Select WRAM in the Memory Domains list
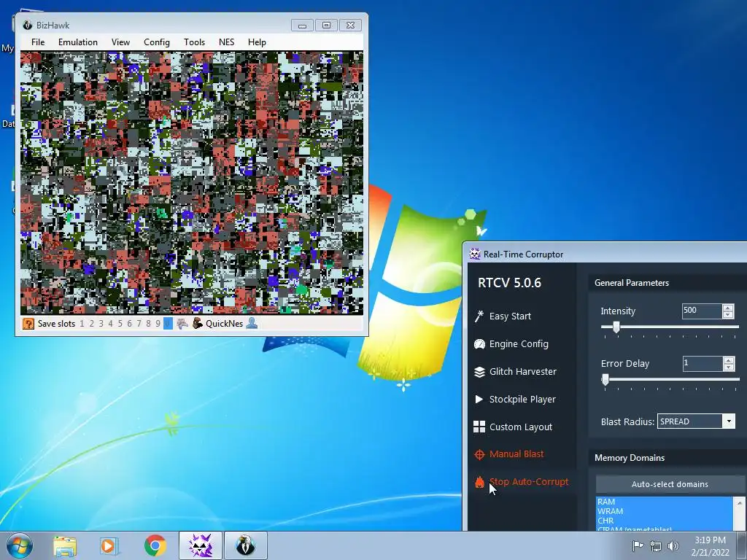 coord(664,511)
